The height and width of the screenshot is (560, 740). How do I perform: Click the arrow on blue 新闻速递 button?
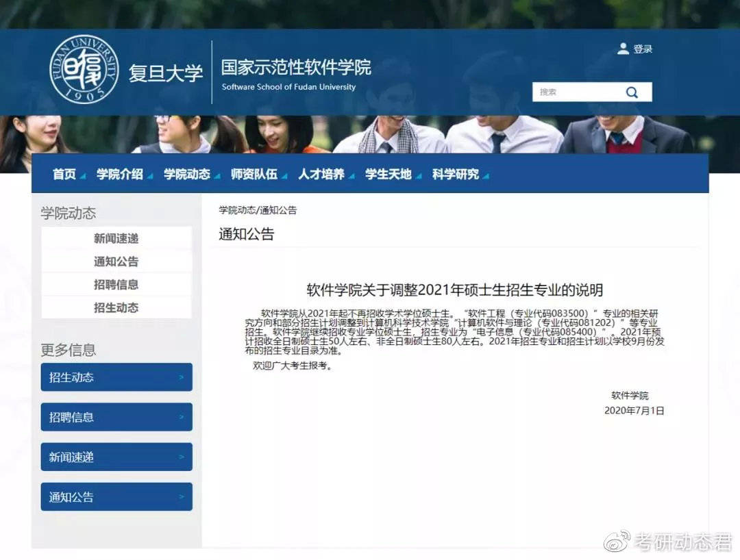[181, 457]
